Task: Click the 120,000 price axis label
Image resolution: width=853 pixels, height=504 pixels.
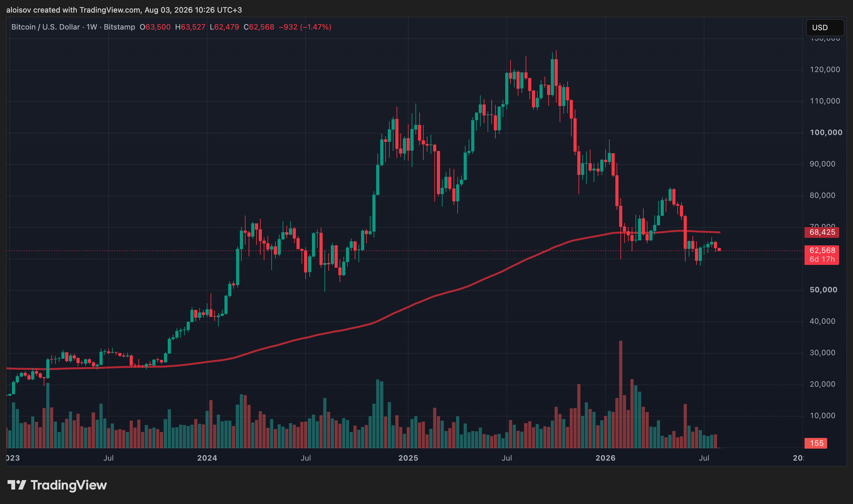Action: (x=825, y=70)
